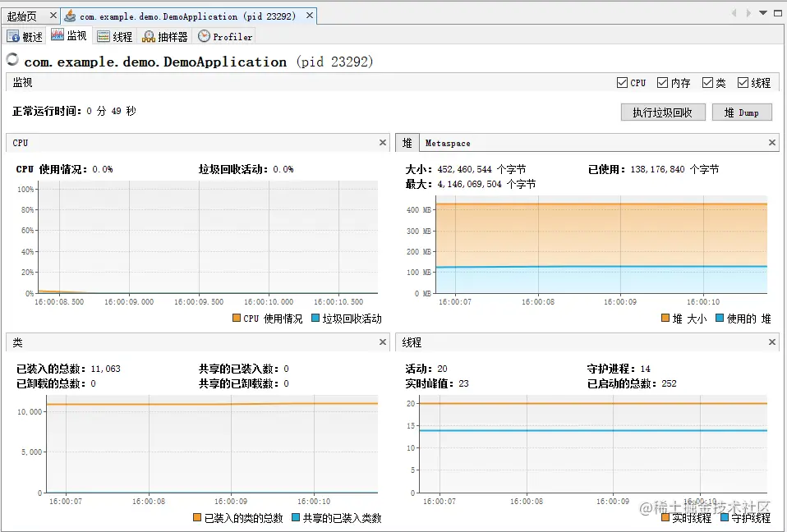
Task: Click the 正常运行时间 uptime value
Action: tap(111, 111)
